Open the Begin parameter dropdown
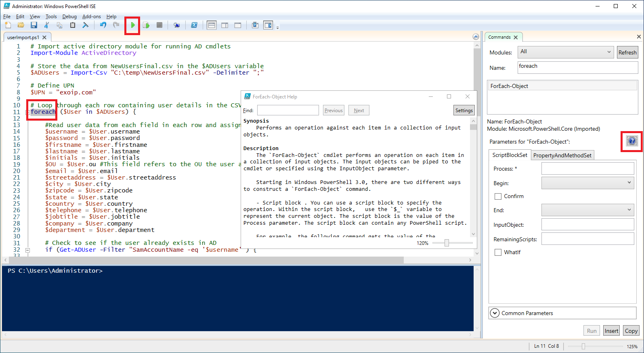The width and height of the screenshot is (644, 353). [x=587, y=183]
